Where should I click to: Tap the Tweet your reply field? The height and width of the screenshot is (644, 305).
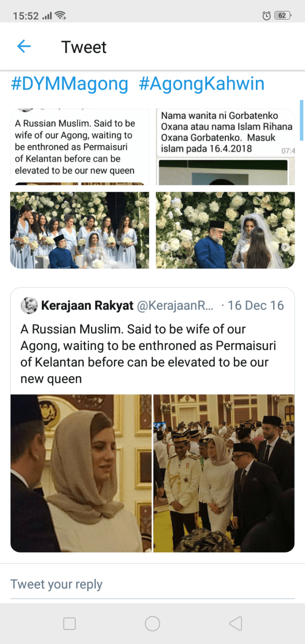click(x=152, y=584)
